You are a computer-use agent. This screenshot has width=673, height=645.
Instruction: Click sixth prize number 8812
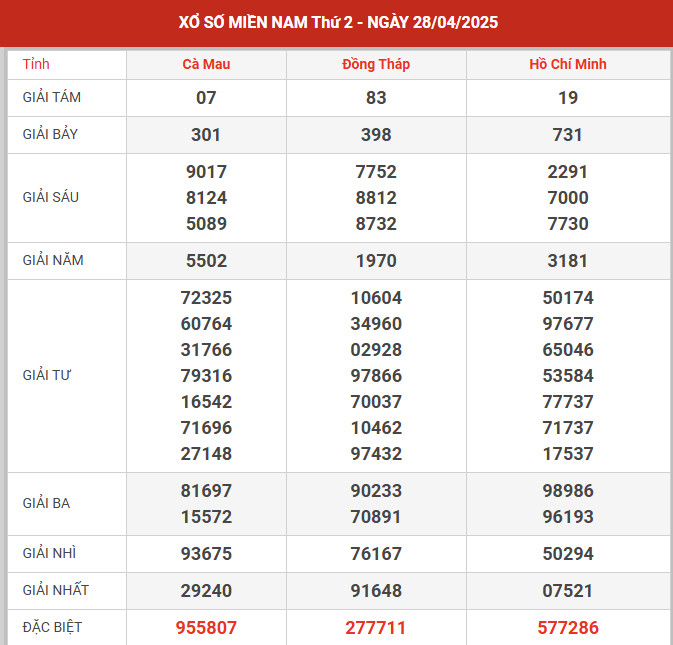[376, 198]
